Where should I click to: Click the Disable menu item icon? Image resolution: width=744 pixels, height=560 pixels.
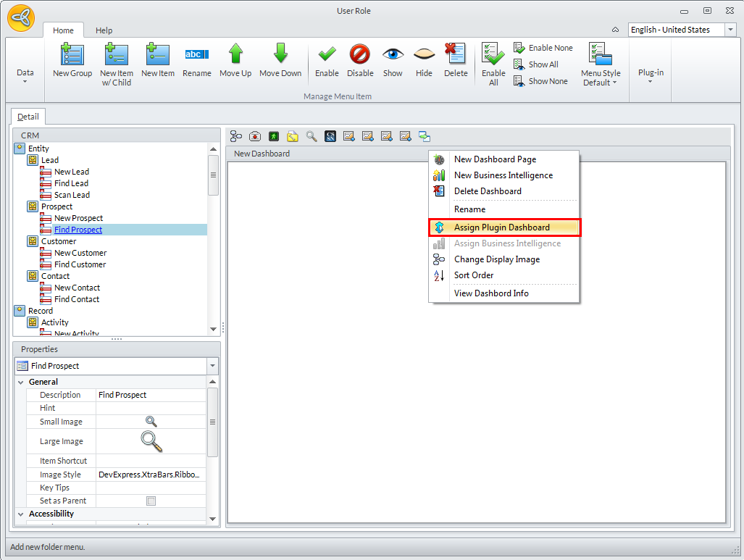pyautogui.click(x=360, y=56)
